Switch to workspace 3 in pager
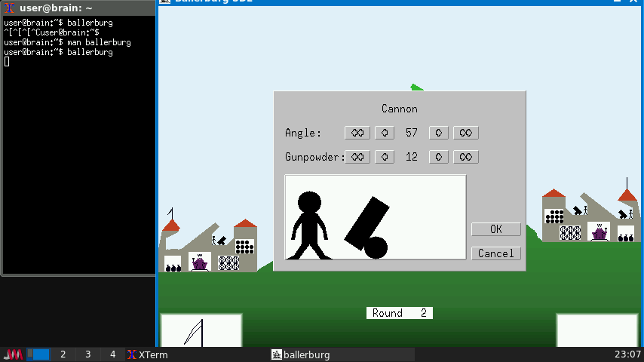Image resolution: width=644 pixels, height=362 pixels. click(87, 354)
